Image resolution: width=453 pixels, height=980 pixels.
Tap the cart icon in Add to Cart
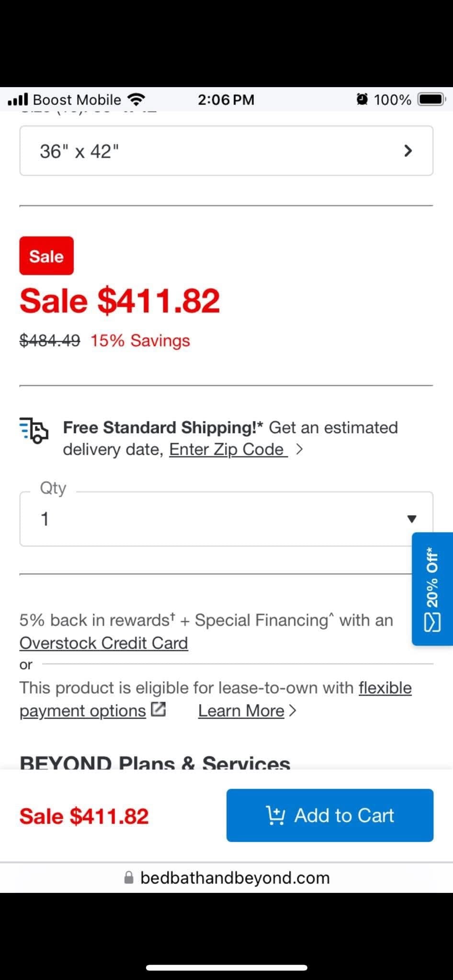pos(276,815)
